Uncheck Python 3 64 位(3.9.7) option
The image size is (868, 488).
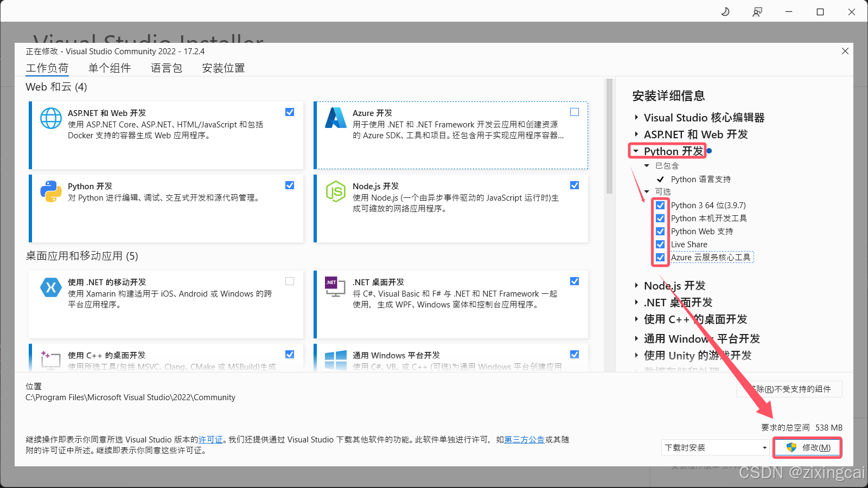[660, 206]
